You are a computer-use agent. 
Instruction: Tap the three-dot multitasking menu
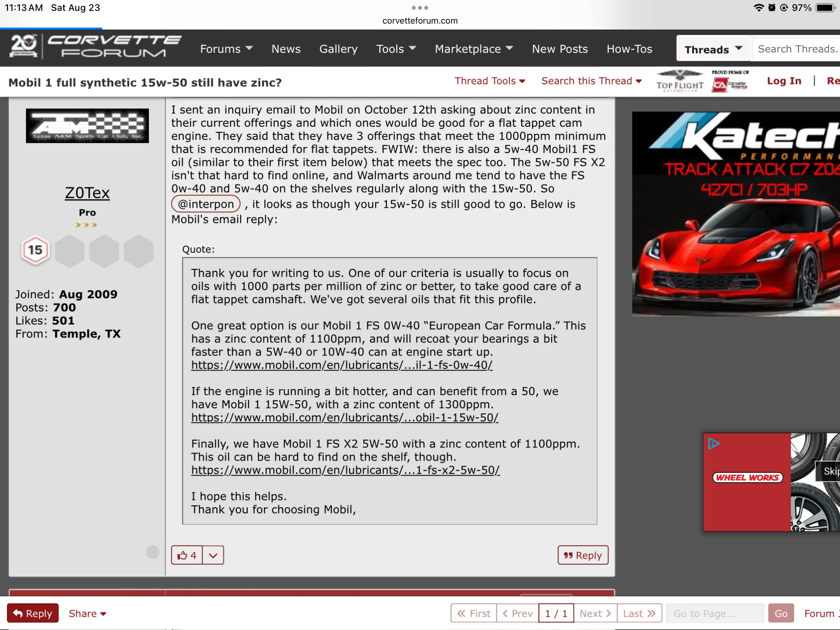(420, 8)
